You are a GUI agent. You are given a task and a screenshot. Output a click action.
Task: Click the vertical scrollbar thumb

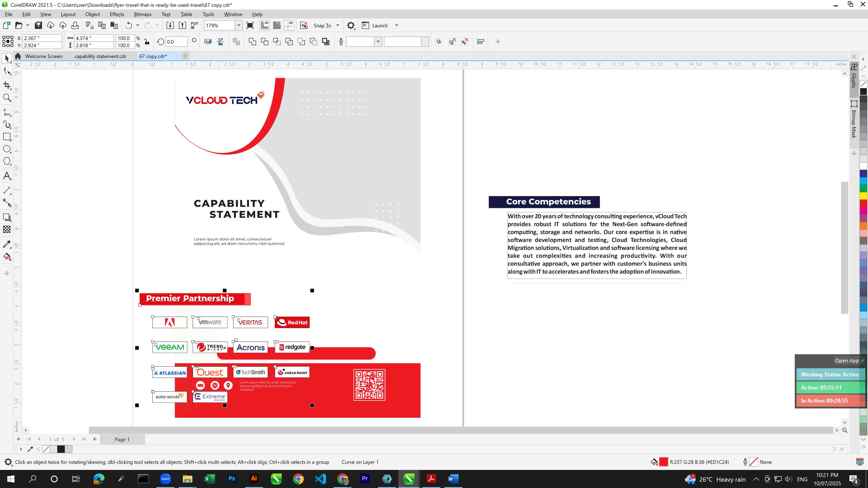844,248
